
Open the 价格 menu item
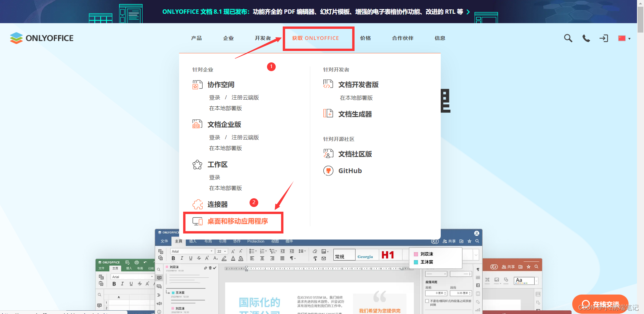coord(365,38)
